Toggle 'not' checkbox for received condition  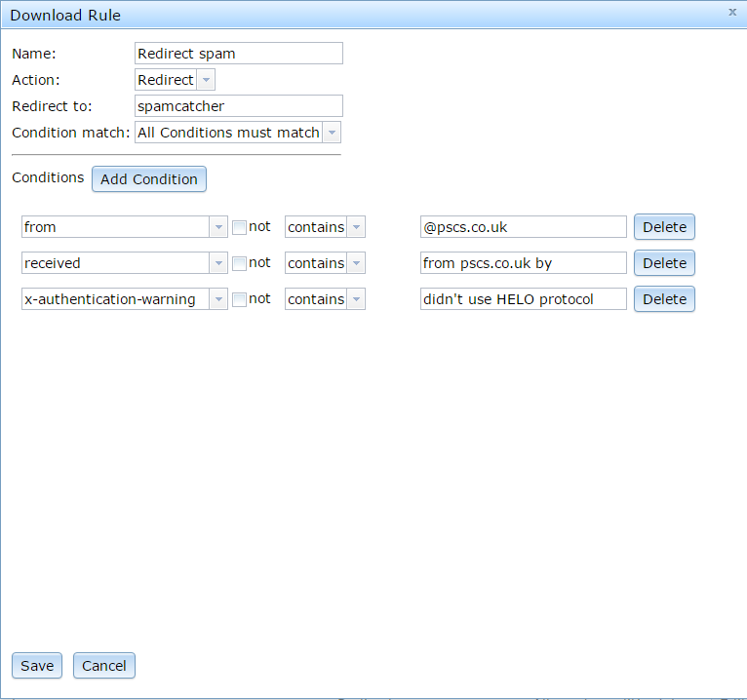click(239, 263)
